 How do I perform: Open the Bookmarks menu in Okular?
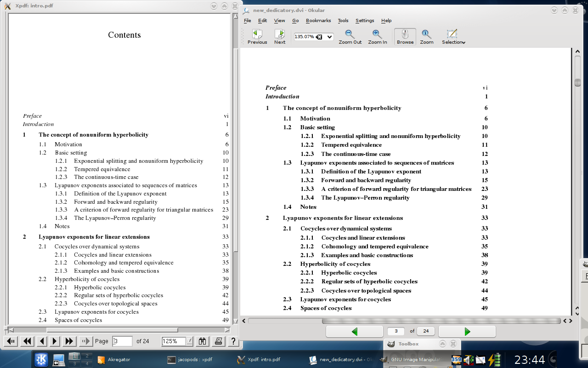pos(318,21)
